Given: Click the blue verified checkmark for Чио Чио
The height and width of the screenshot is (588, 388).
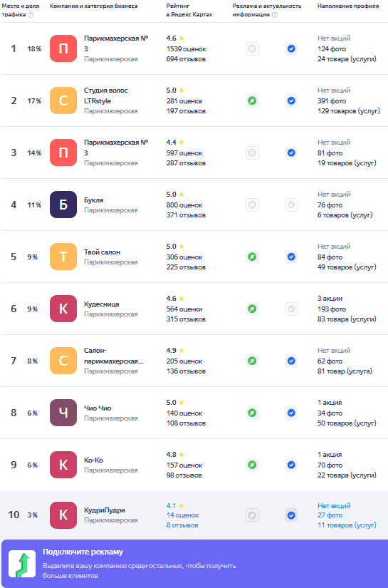Looking at the screenshot, I should tap(291, 413).
